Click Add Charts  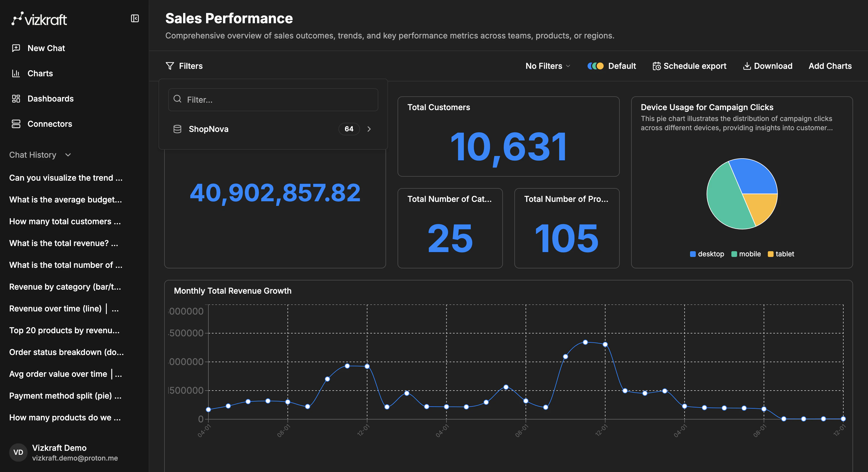point(830,66)
